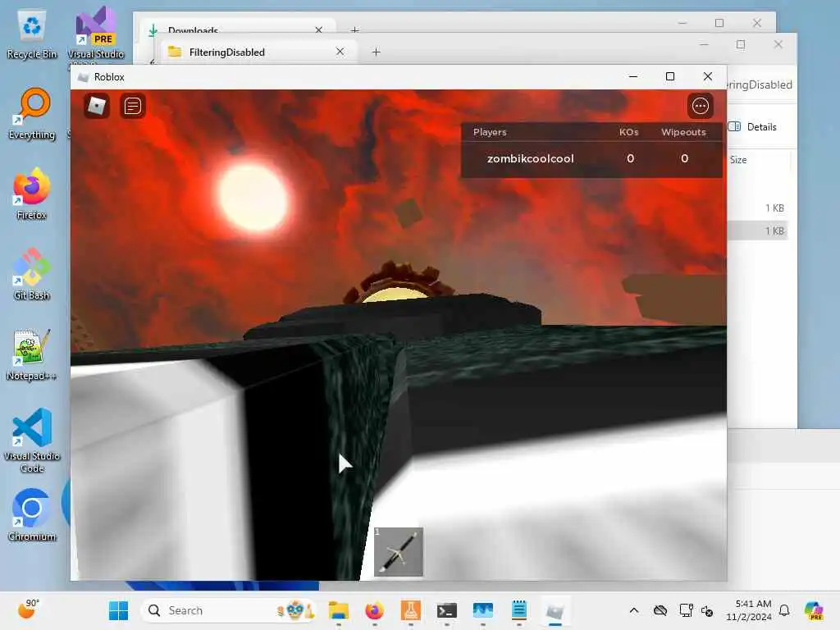Open the flask app on the taskbar
The width and height of the screenshot is (840, 630).
point(411,610)
